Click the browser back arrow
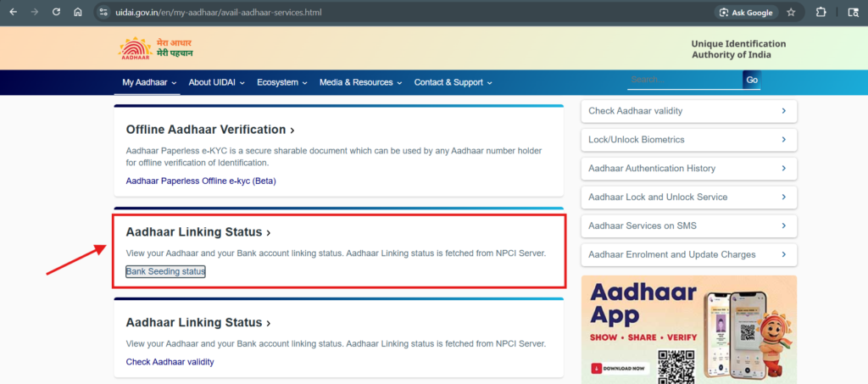Screen dimensions: 868x384 [x=13, y=13]
